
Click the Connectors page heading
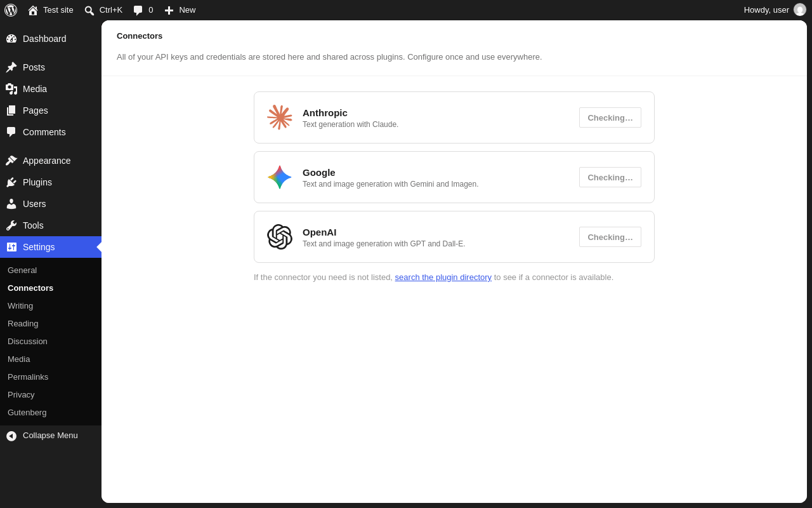pos(140,36)
